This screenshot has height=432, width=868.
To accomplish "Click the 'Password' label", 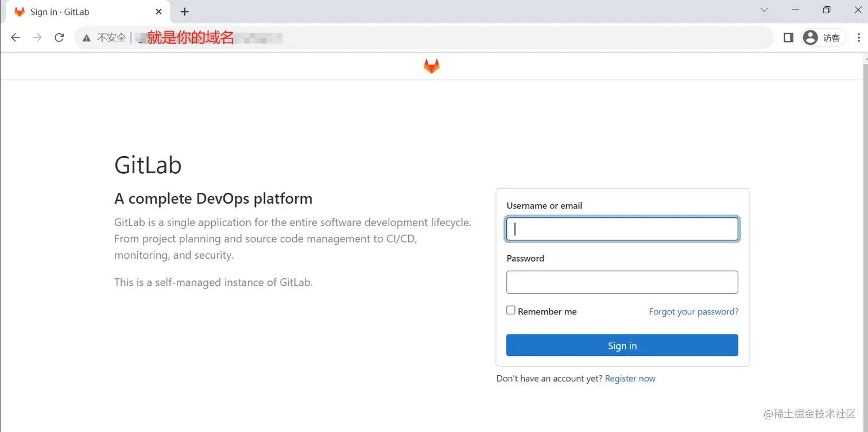I will pos(525,258).
